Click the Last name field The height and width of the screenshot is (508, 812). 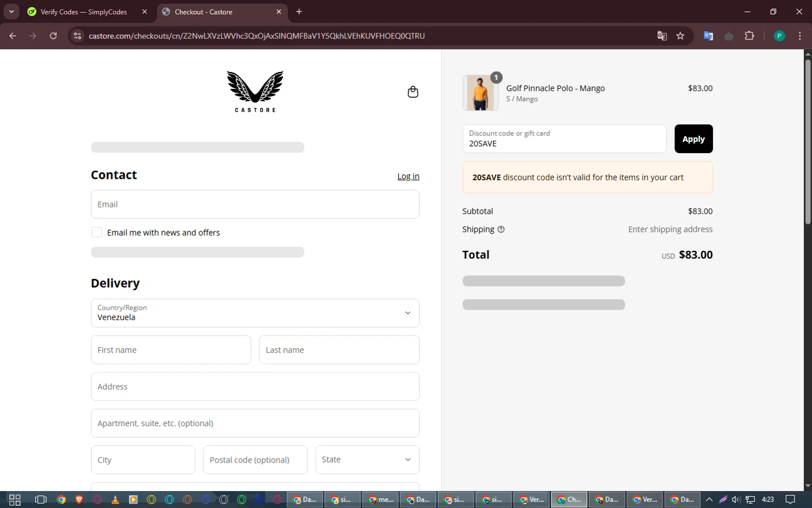(339, 350)
